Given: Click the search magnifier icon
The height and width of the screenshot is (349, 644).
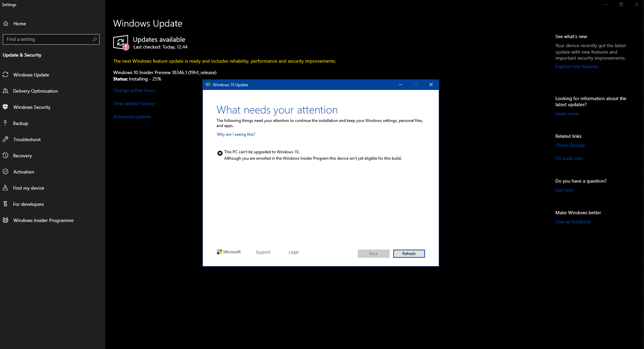Looking at the screenshot, I should tap(95, 39).
